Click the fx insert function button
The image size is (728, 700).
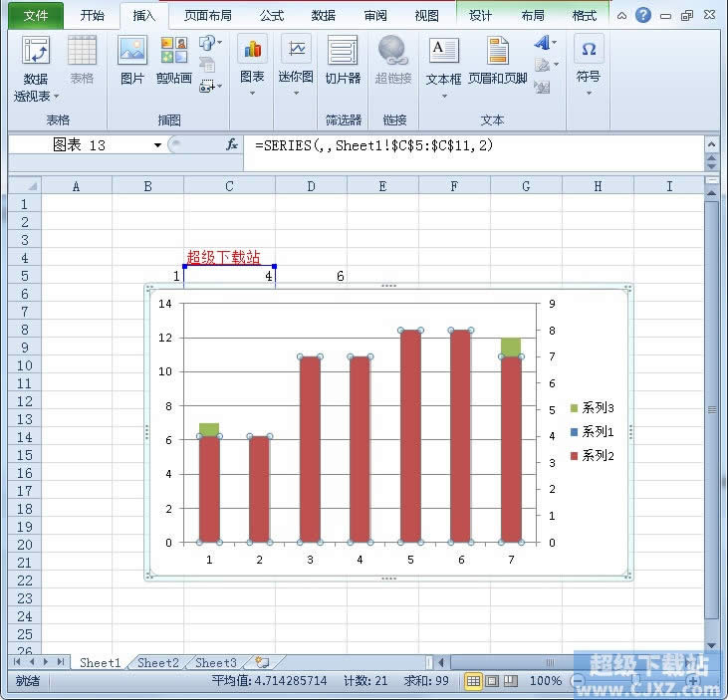pos(232,144)
